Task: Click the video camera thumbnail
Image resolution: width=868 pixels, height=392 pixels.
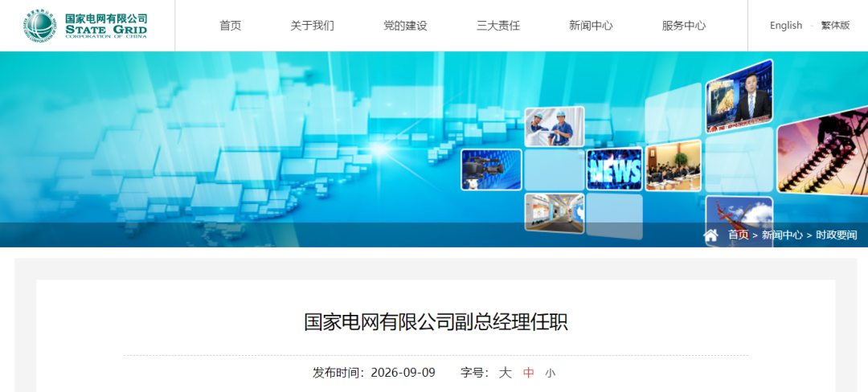Action: coord(492,169)
